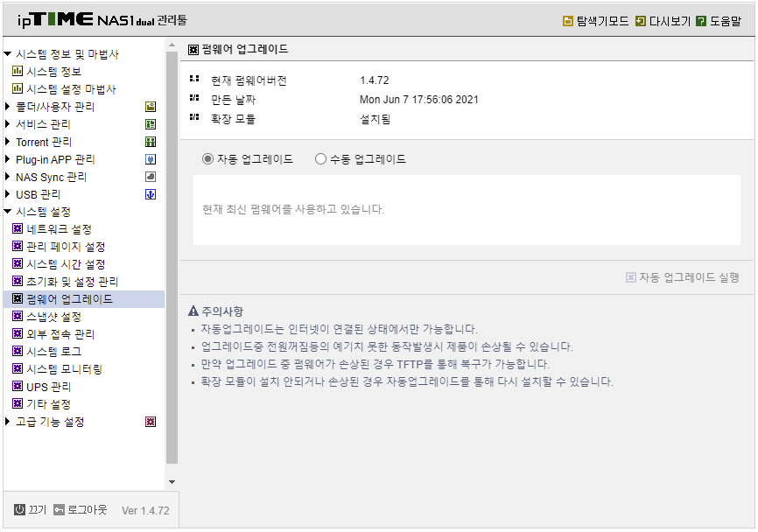This screenshot has width=758, height=532.
Task: Click the 폴더/사용자 관리 folder icon
Action: [151, 107]
